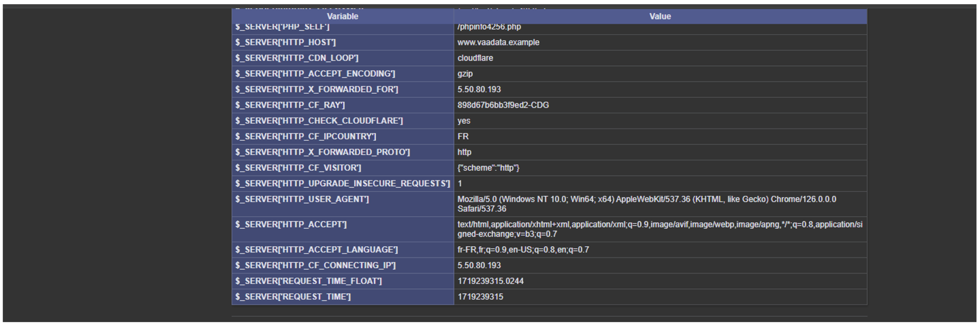Click the $_SERVER['REQUEST_TIME'] variable cell
Viewport: 980px width, 327px height.
point(293,297)
